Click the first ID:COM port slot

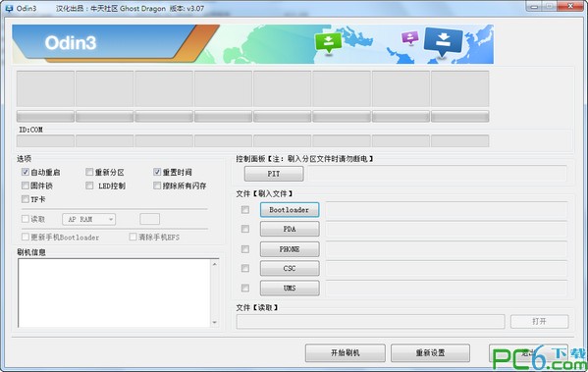[x=45, y=141]
